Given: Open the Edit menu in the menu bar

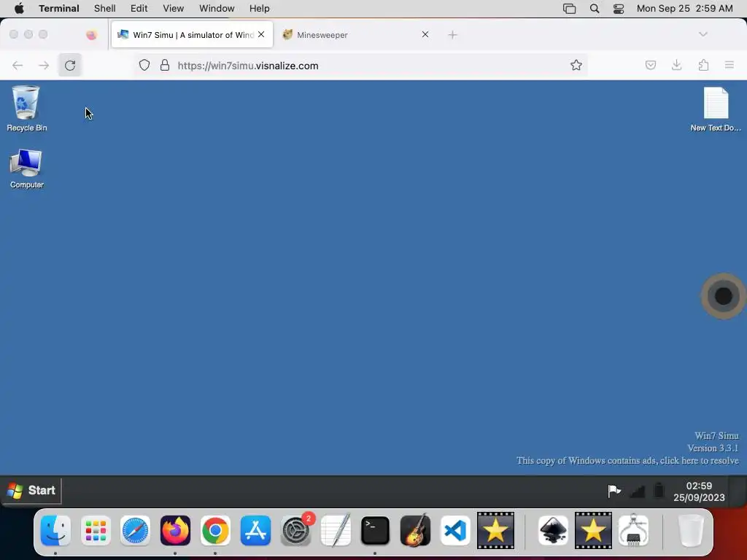Looking at the screenshot, I should tap(139, 8).
